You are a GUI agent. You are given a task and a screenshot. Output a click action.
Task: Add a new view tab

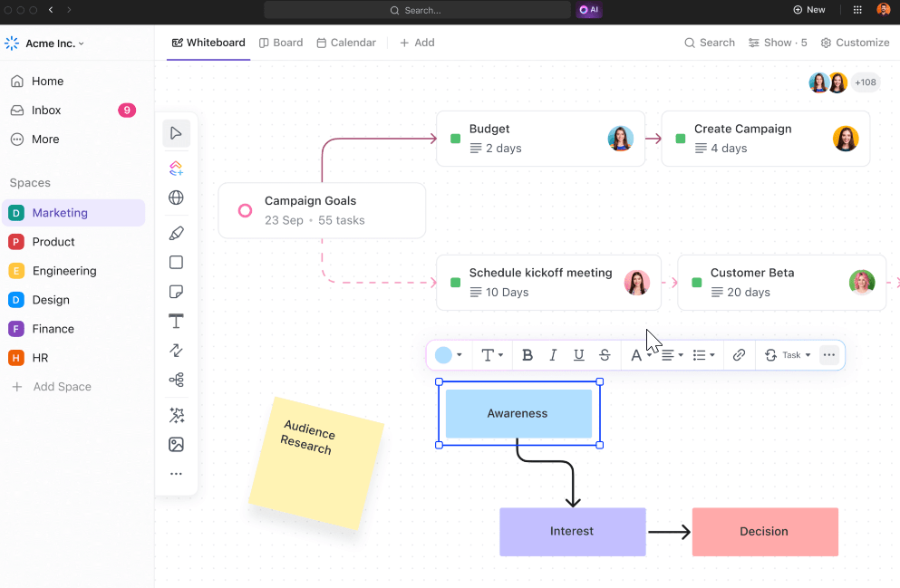[417, 43]
